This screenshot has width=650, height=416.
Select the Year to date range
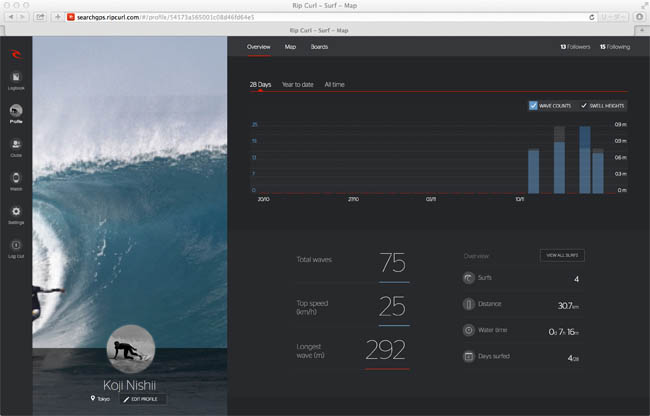coord(298,85)
